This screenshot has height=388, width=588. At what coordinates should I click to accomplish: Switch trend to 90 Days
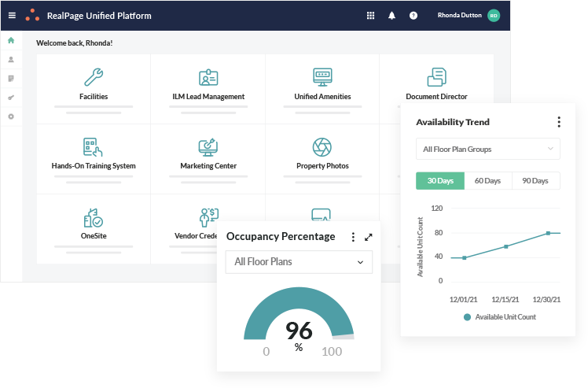pos(535,181)
